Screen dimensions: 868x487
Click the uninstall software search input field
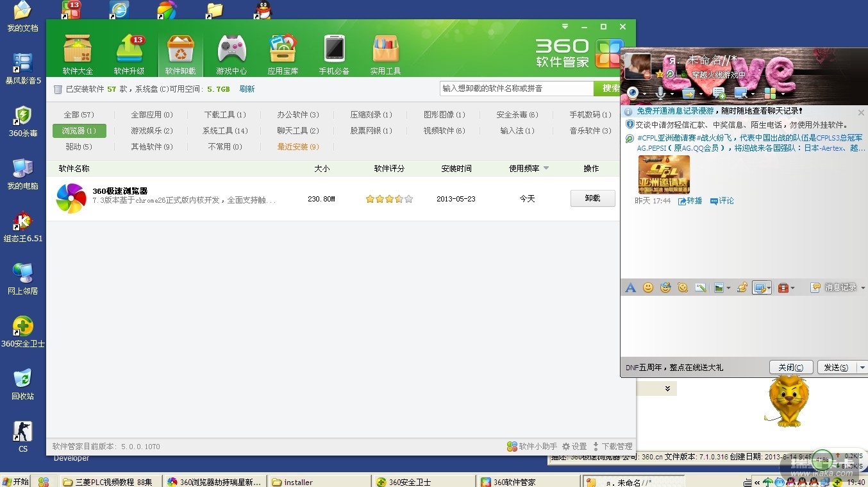517,89
